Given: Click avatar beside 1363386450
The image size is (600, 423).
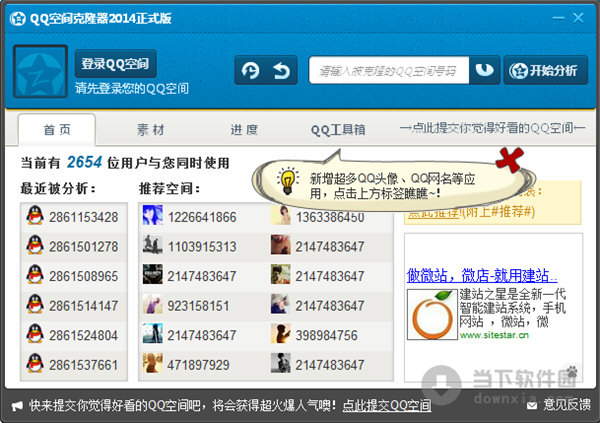Looking at the screenshot, I should 280,215.
